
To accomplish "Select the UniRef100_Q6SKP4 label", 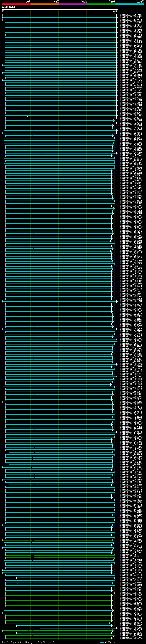I will click(131, 42).
